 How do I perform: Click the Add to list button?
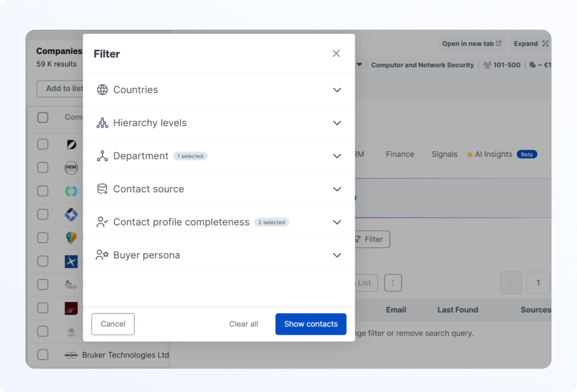(x=60, y=88)
